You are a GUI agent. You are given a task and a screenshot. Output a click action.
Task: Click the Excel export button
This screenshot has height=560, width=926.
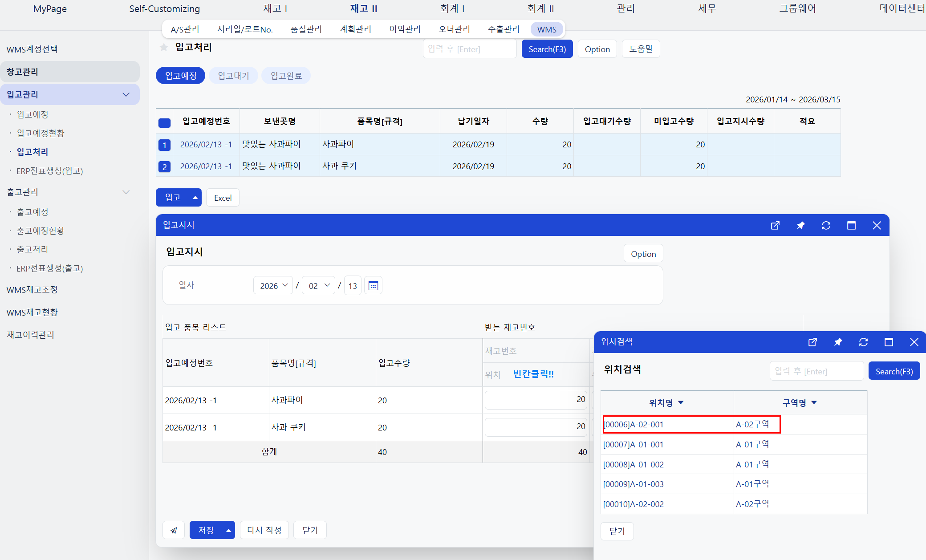point(223,198)
